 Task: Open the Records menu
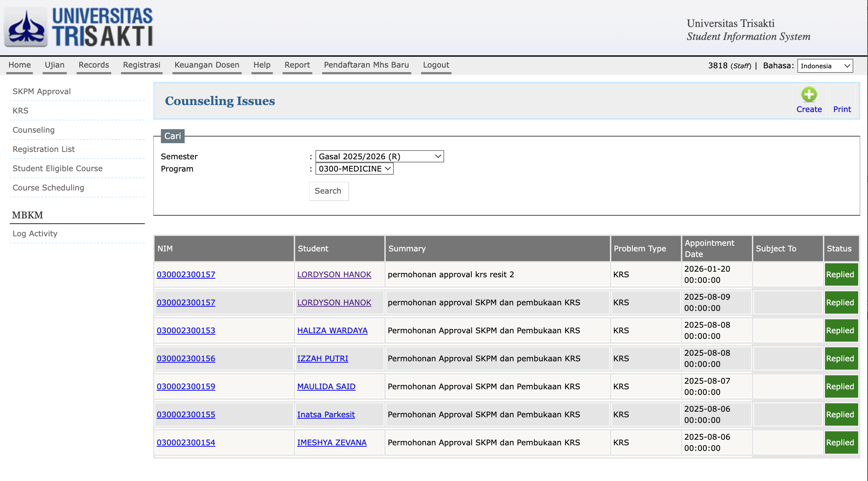point(94,65)
